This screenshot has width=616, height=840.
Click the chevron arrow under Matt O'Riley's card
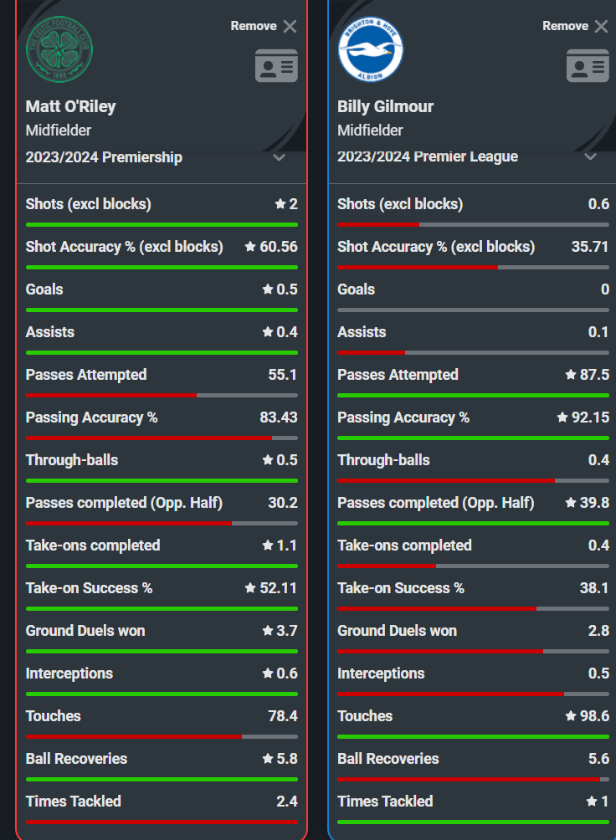click(279, 157)
